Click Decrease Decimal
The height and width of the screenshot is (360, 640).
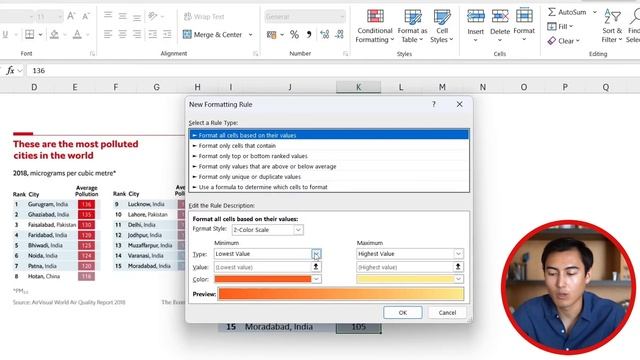(339, 35)
